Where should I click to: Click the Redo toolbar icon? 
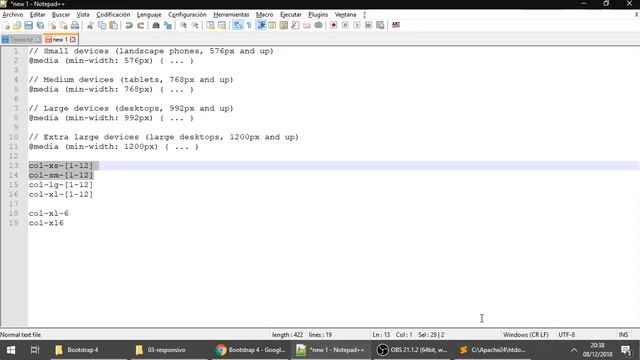[140, 25]
